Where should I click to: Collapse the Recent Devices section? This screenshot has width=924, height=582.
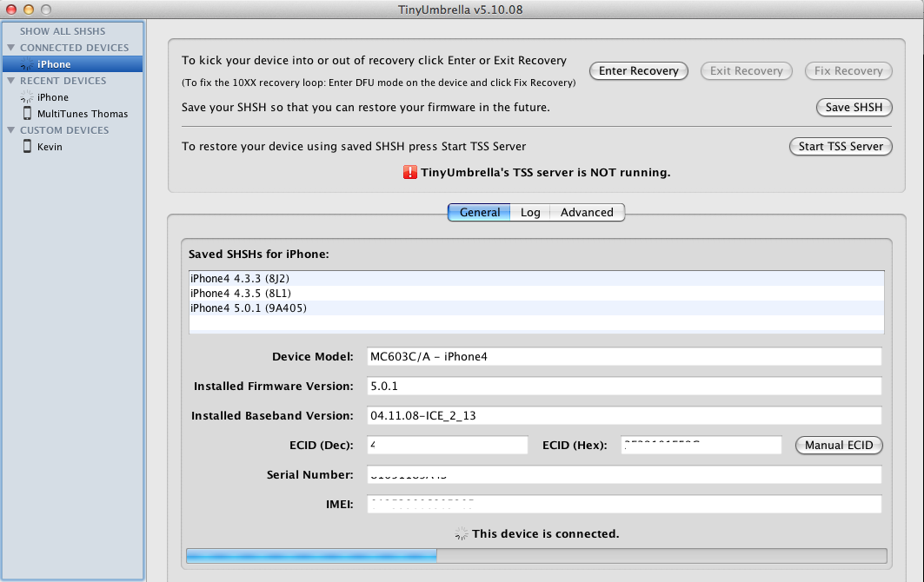coord(10,80)
